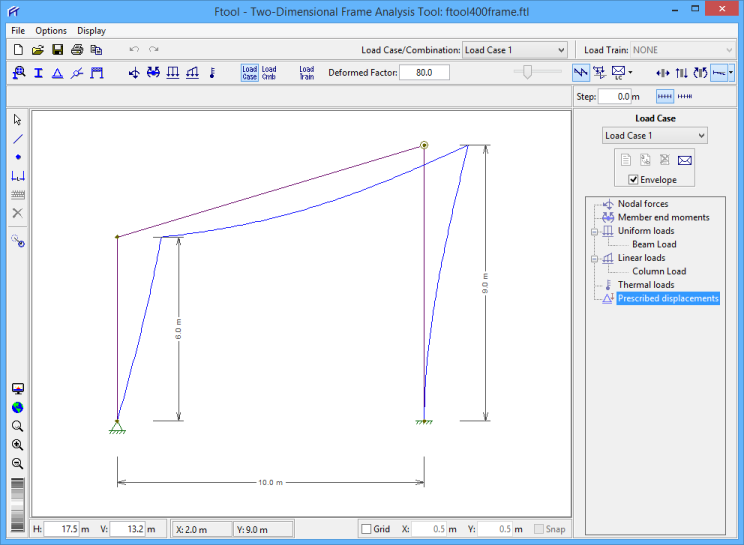
Task: Toggle the Envelope checkbox
Action: click(634, 180)
